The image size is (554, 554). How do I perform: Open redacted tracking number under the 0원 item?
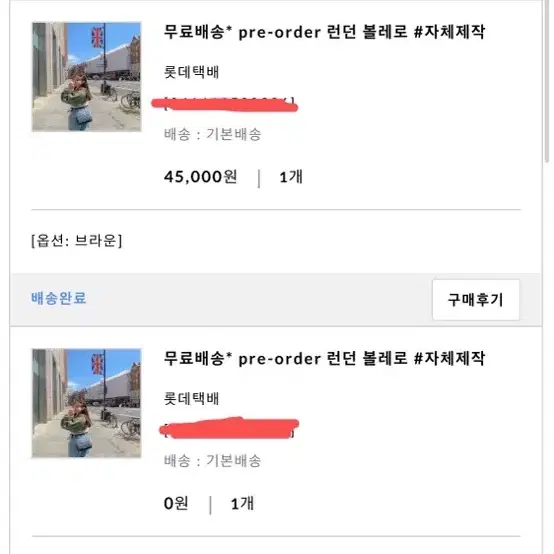pyautogui.click(x=229, y=428)
